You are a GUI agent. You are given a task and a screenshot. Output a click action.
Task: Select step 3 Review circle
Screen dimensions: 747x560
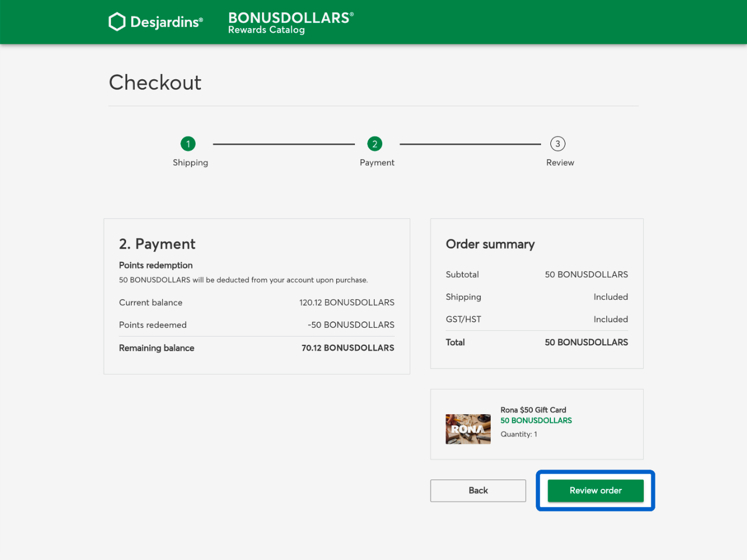pyautogui.click(x=558, y=143)
